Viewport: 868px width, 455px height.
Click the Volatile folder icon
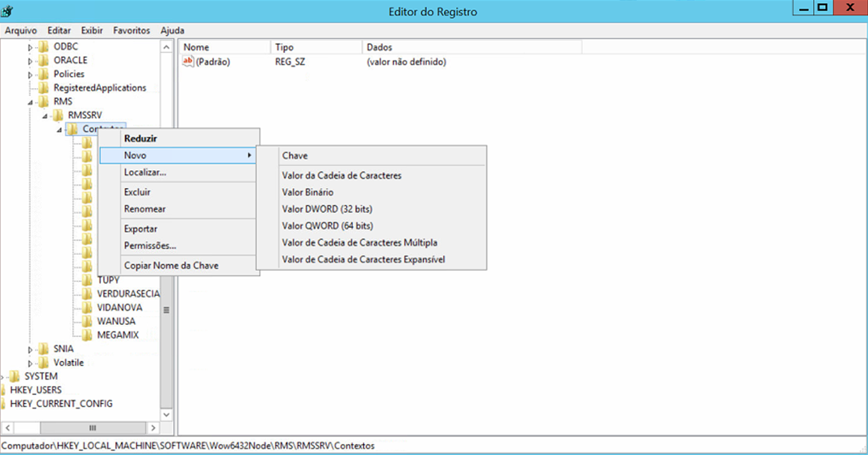(x=43, y=363)
